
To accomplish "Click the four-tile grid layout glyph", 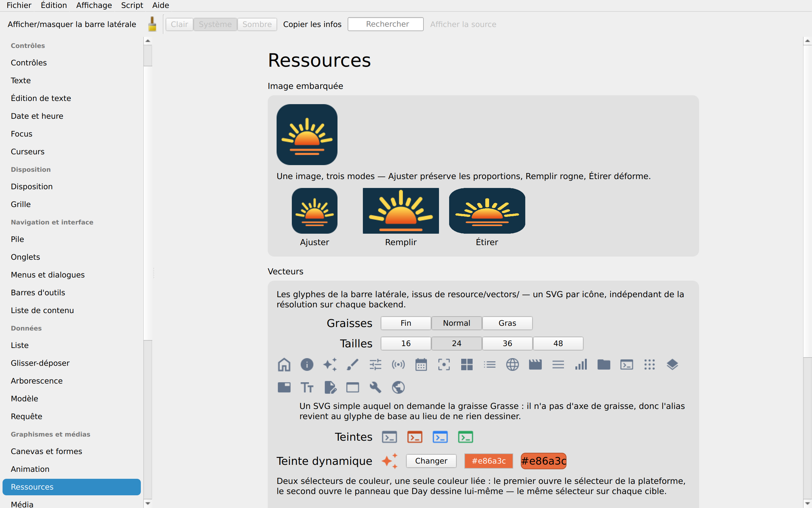I will [x=467, y=364].
